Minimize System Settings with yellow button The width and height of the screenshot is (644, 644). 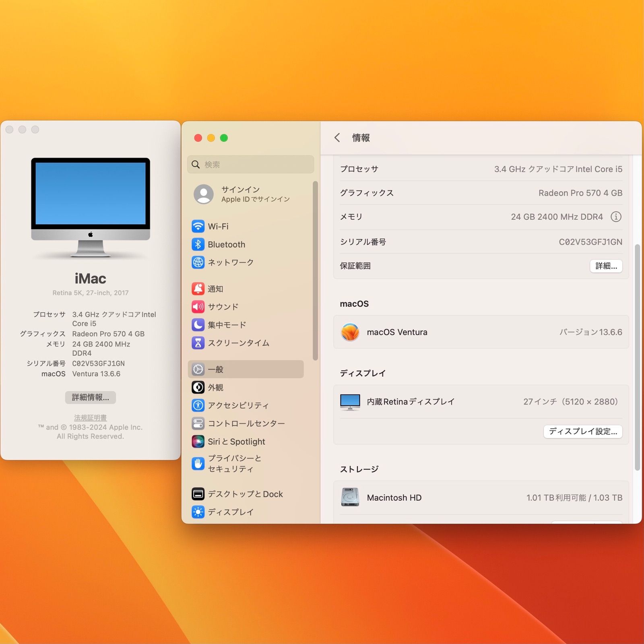211,138
